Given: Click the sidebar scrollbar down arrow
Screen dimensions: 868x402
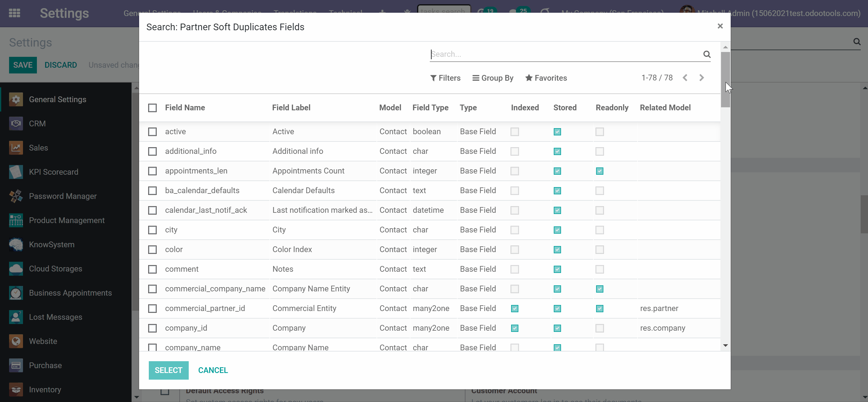Looking at the screenshot, I should click(136, 397).
